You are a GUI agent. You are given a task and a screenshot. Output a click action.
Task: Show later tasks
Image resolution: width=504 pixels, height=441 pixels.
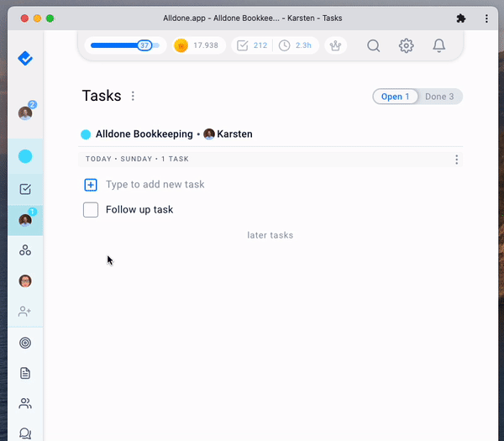(x=270, y=235)
